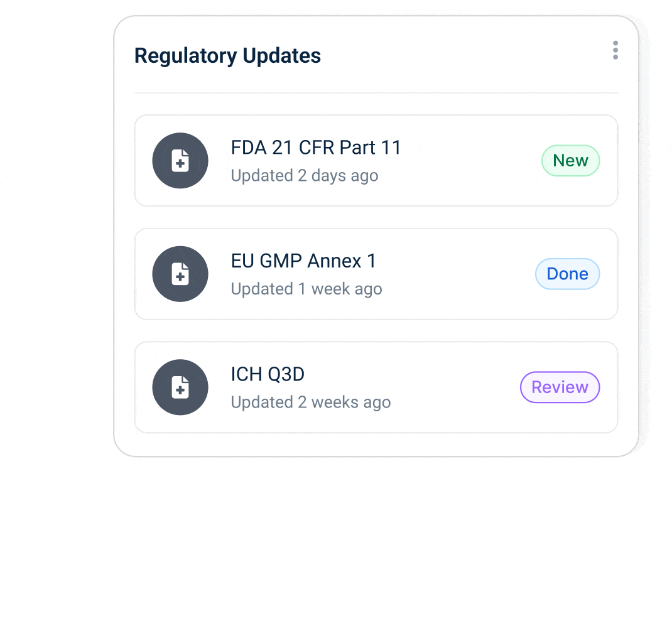Toggle the Review status on ICH Q3D
The width and height of the screenshot is (672, 626).
pos(560,387)
